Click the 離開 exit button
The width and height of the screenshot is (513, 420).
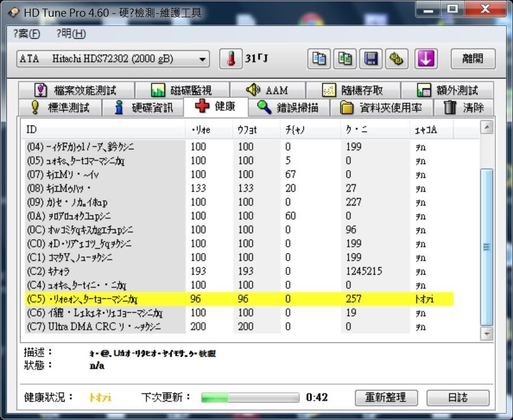pos(473,59)
